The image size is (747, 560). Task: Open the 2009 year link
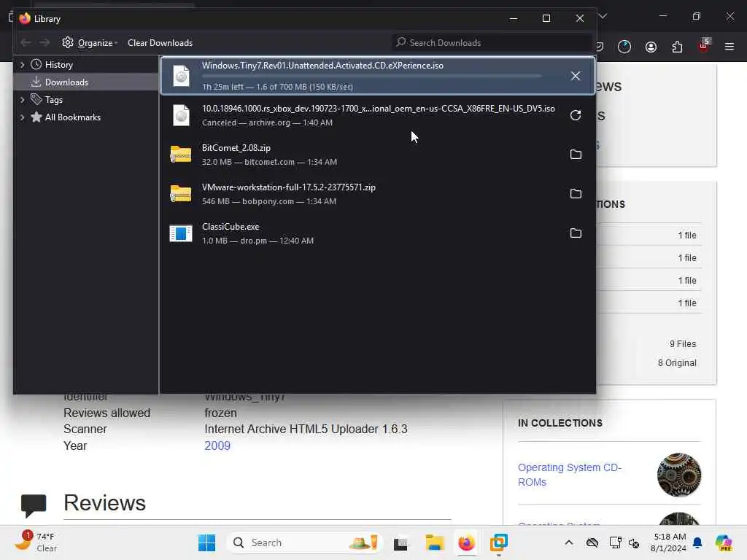(217, 446)
